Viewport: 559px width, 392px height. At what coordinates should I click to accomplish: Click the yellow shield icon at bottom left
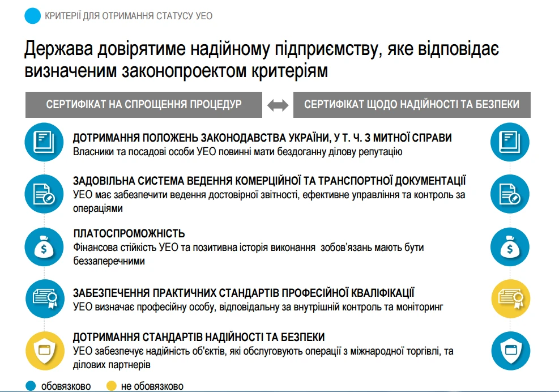tap(44, 350)
